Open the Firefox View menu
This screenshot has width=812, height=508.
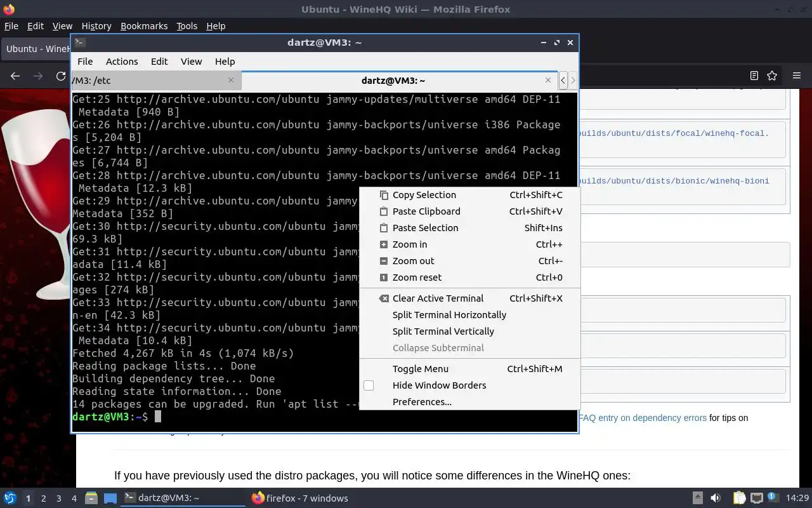62,26
